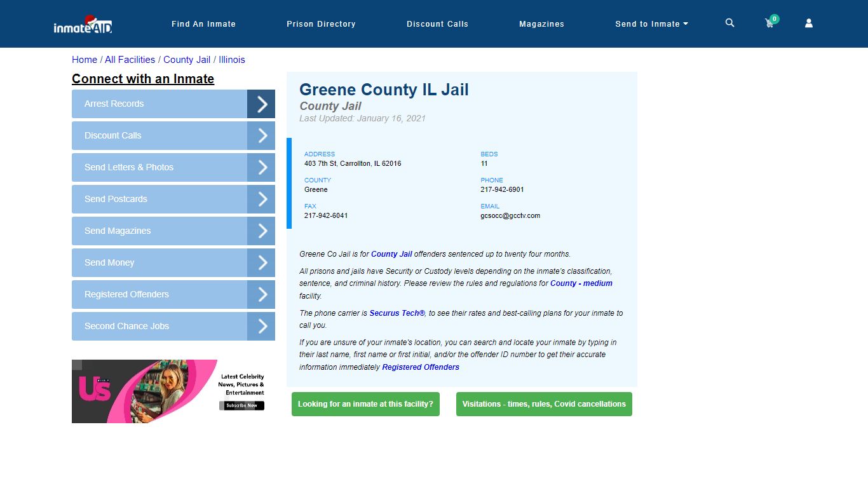Go to County Jail breadcrumb
868x488 pixels.
point(187,60)
